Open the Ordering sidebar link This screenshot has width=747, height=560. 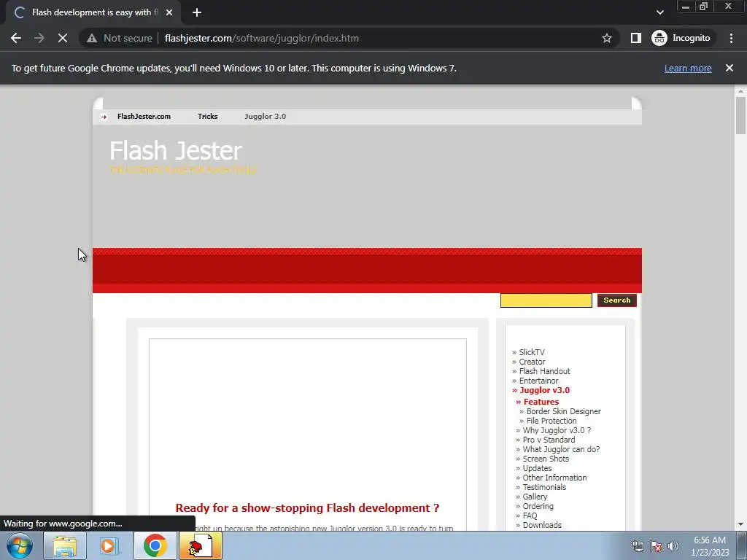[538, 506]
